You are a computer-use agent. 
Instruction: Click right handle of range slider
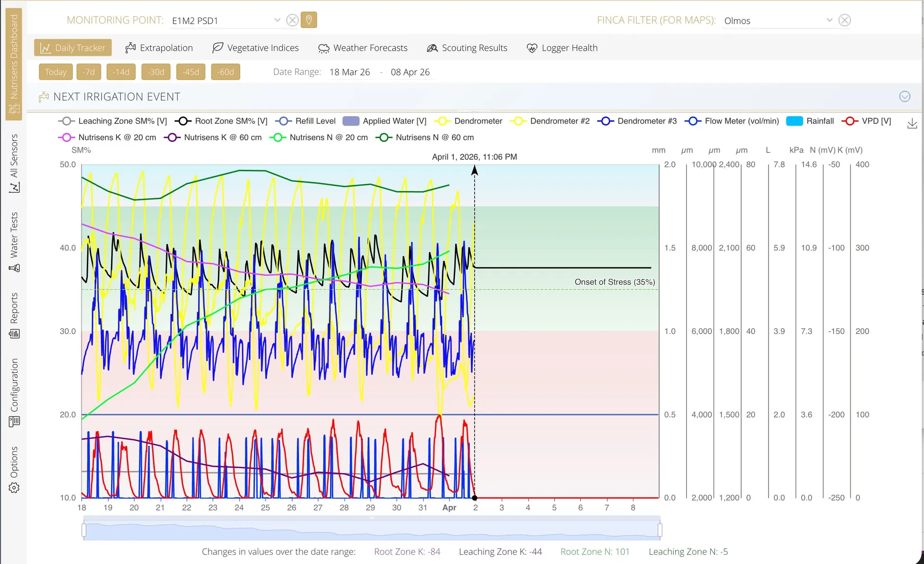(660, 530)
